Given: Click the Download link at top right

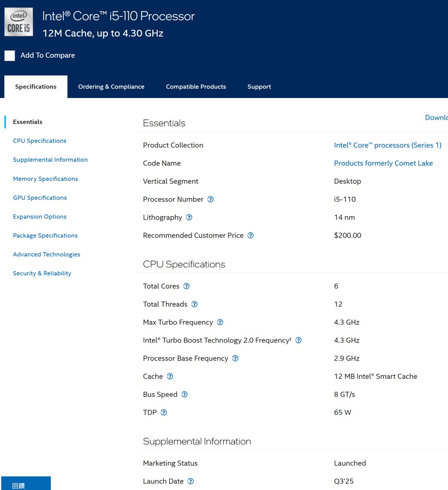Looking at the screenshot, I should point(437,118).
